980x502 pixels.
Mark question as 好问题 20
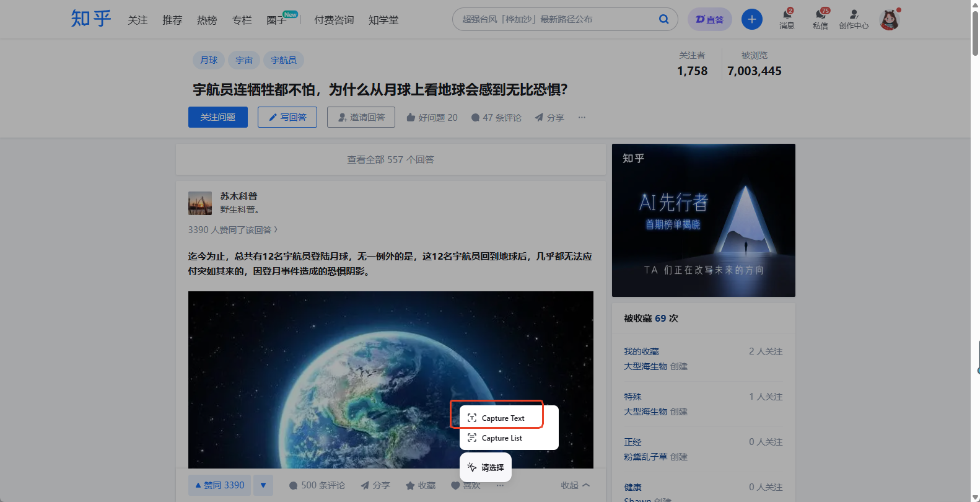pyautogui.click(x=432, y=117)
